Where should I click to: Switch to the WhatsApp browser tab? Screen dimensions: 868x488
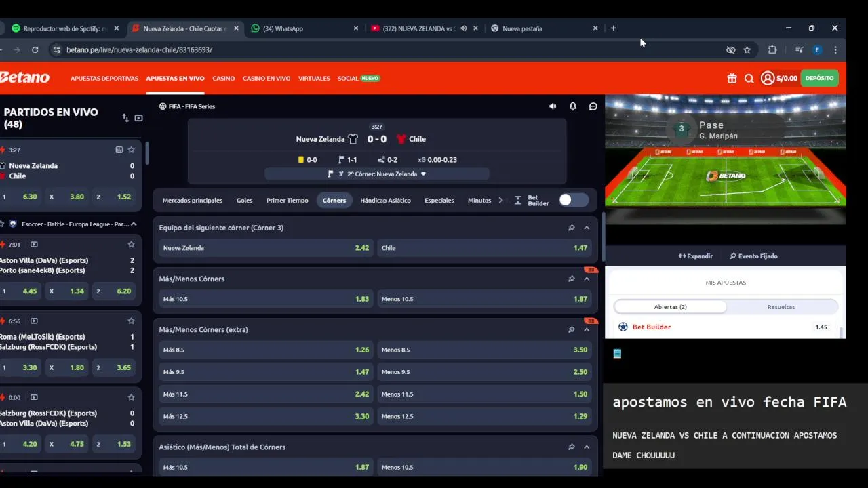coord(303,28)
